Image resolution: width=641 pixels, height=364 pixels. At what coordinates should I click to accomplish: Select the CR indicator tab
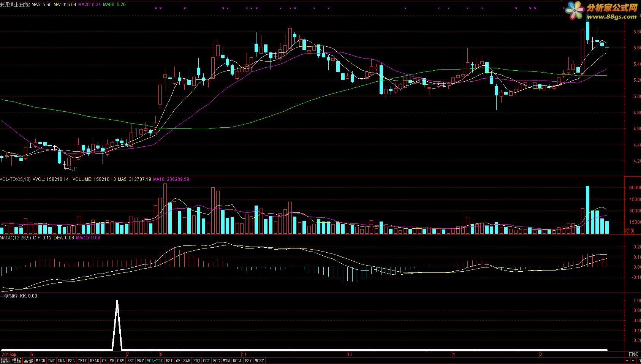click(x=104, y=361)
